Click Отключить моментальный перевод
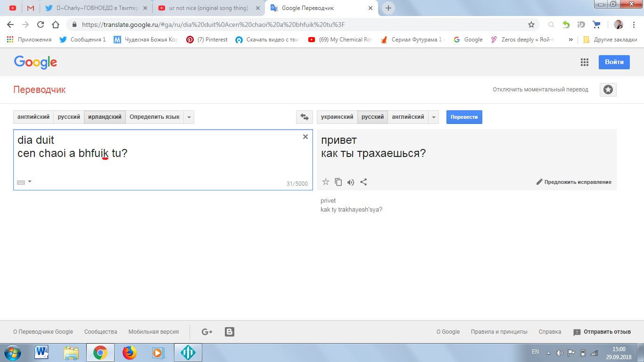Screen dimensions: 644x362 pos(540,90)
